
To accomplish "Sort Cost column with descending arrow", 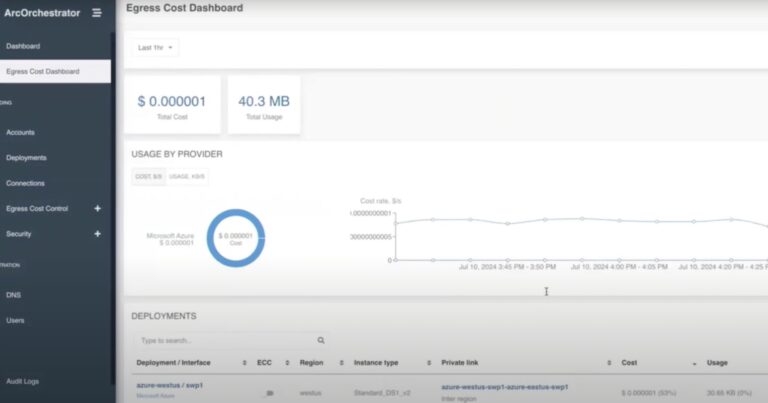I will coord(694,362).
